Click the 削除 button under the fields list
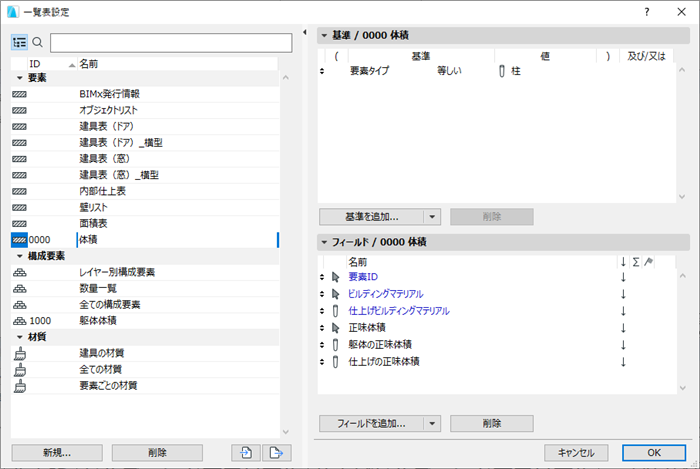700x469 pixels. [x=492, y=423]
